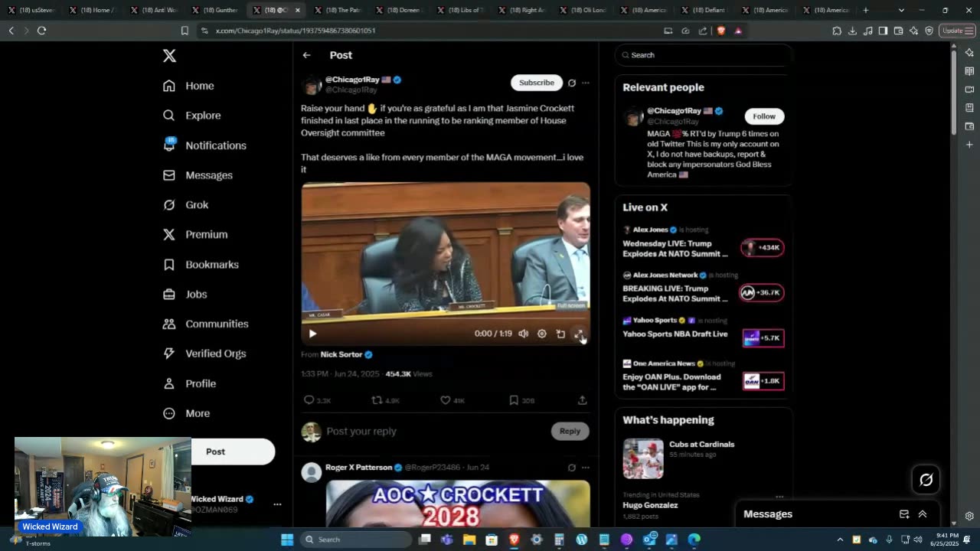Share the post using the share icon

582,400
